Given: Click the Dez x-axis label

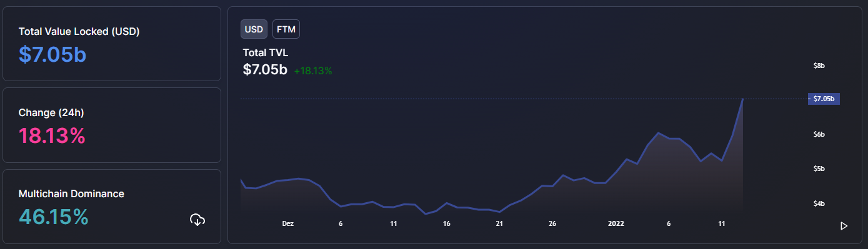Looking at the screenshot, I should (288, 223).
